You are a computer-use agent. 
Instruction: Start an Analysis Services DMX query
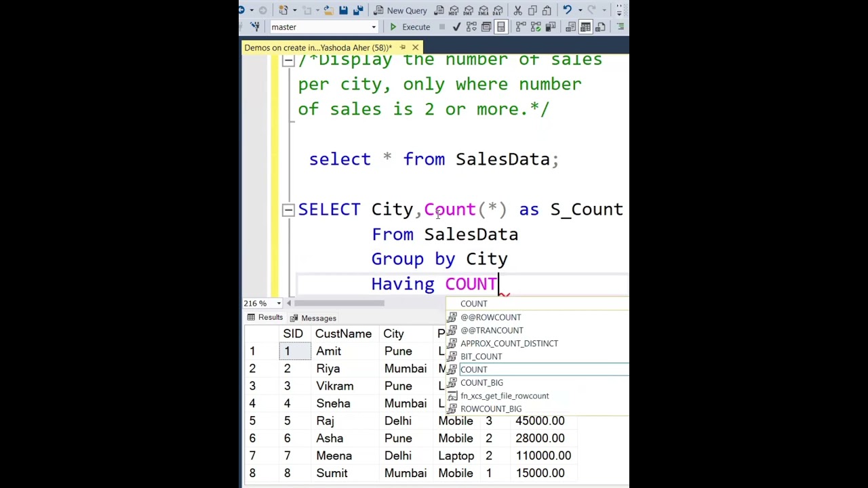(468, 10)
